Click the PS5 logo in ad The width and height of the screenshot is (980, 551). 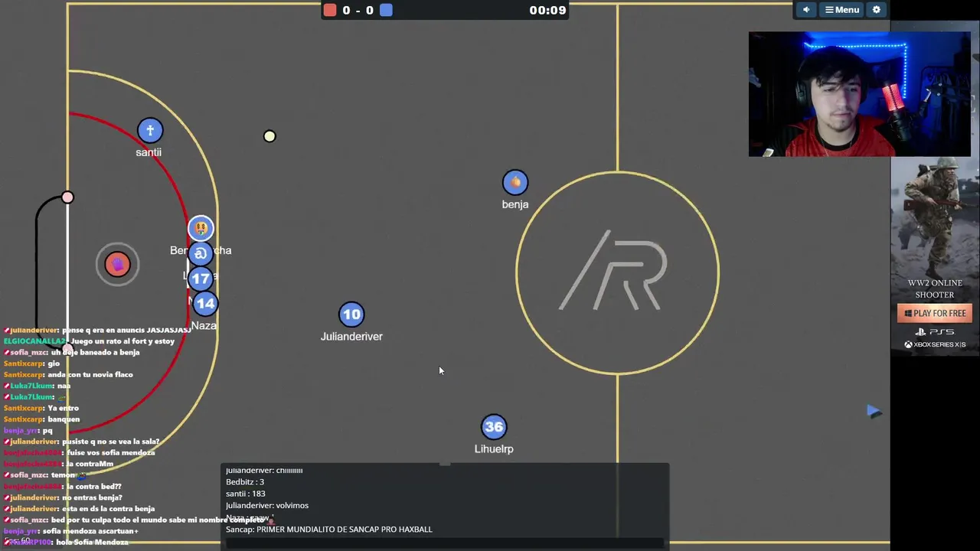click(x=935, y=332)
